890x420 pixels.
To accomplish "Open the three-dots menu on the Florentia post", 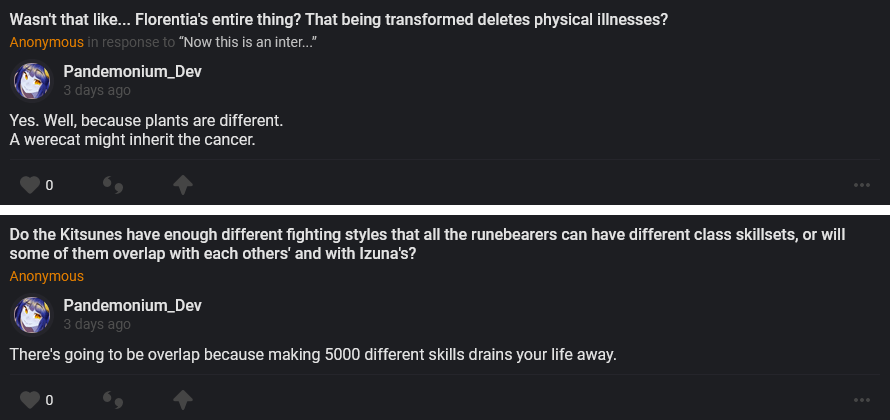I will 861,185.
